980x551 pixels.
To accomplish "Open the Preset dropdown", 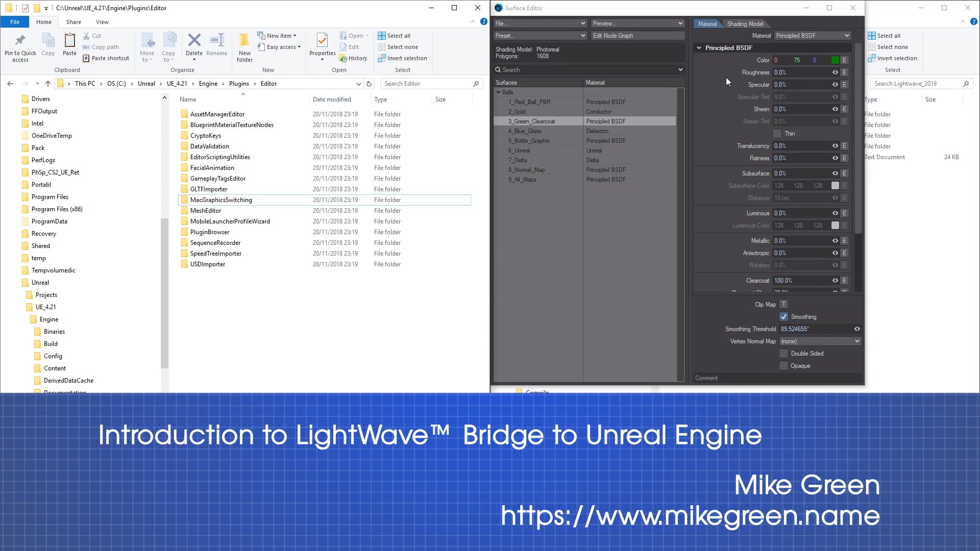I will [540, 36].
